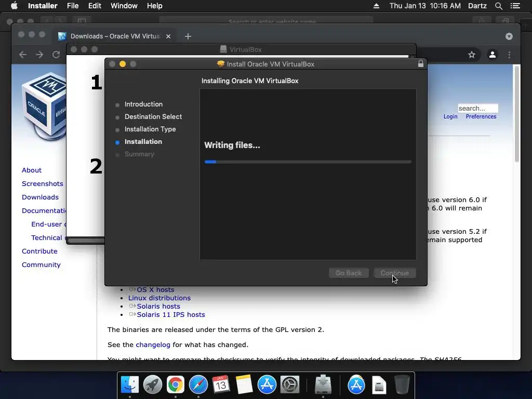Screen dimensions: 532x399
Task: Open Solaris 11 IPS hosts link
Action: 170,314
